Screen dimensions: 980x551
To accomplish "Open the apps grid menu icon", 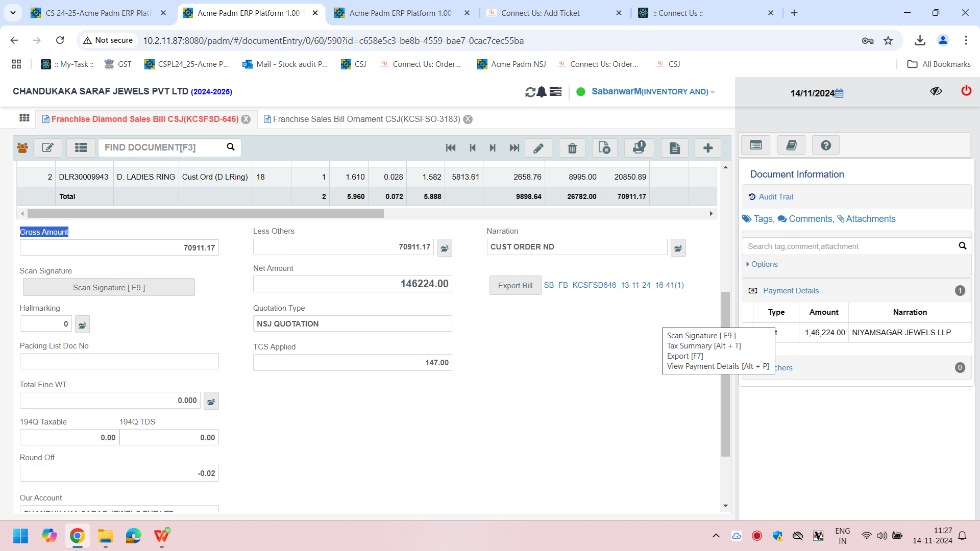I will pos(24,118).
